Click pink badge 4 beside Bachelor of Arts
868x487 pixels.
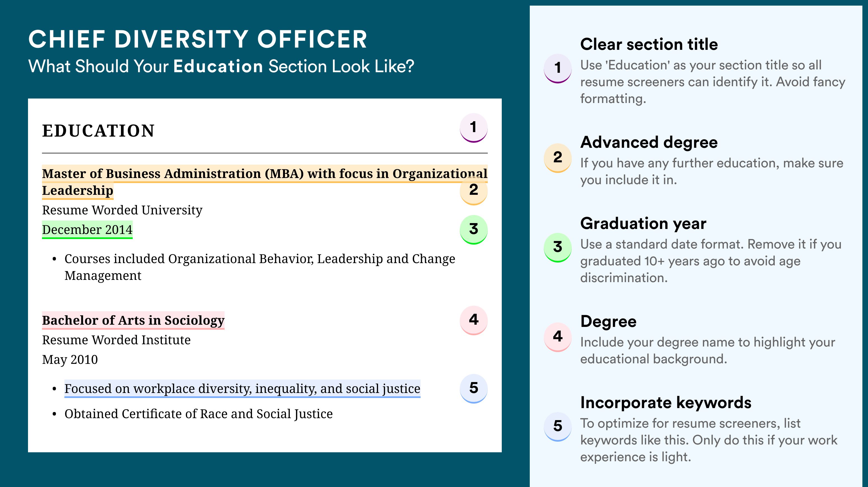click(473, 320)
